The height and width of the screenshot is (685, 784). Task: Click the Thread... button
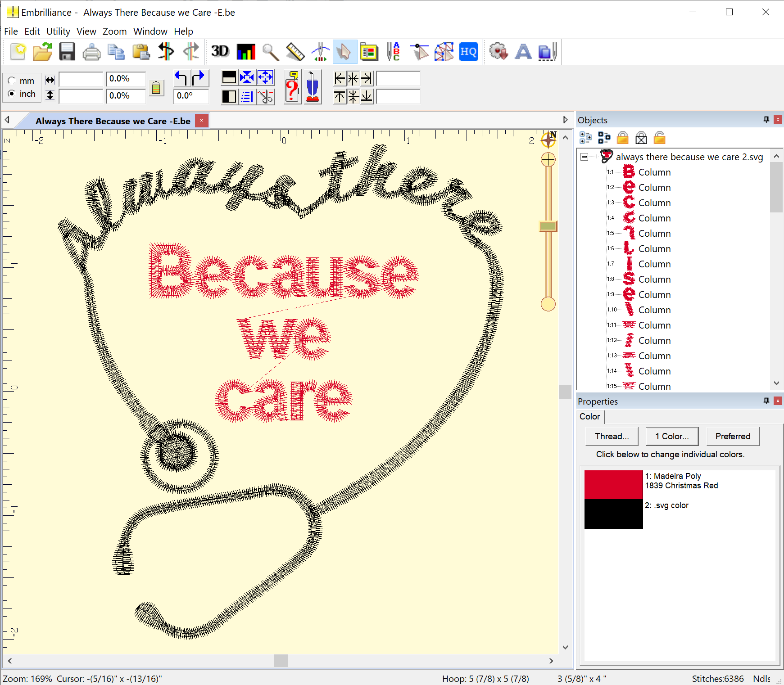[612, 436]
